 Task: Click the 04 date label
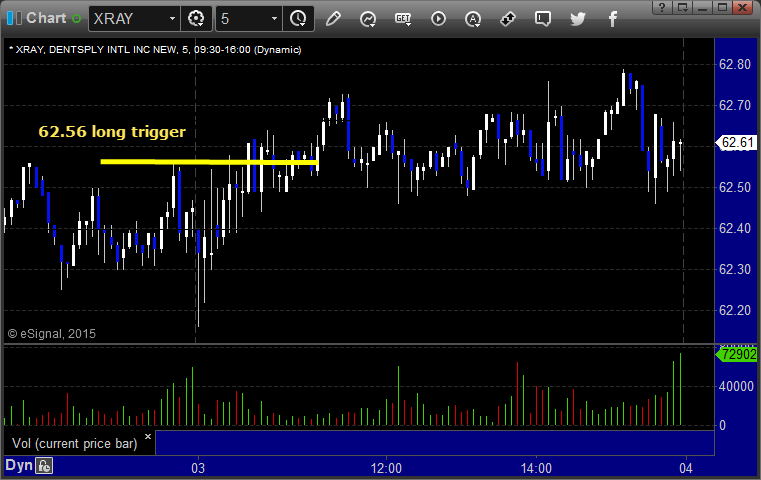pyautogui.click(x=686, y=468)
